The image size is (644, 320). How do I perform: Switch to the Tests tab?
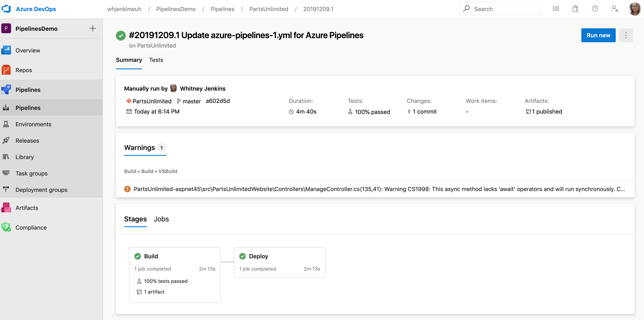[x=156, y=60]
